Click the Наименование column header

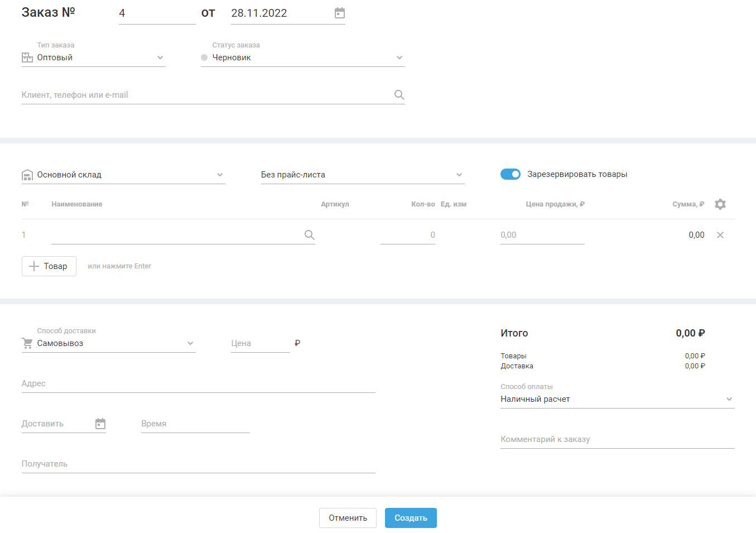(77, 204)
